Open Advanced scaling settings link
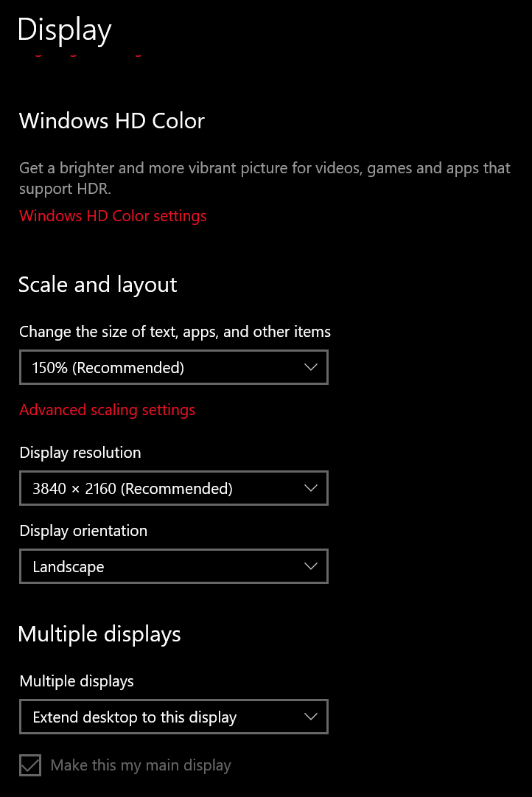Screen dimensions: 532x797 (x=108, y=410)
